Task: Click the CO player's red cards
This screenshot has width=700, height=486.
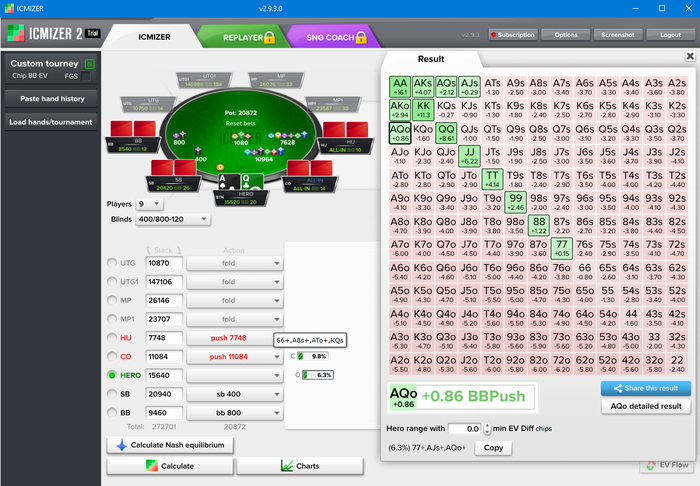Action: tap(310, 168)
